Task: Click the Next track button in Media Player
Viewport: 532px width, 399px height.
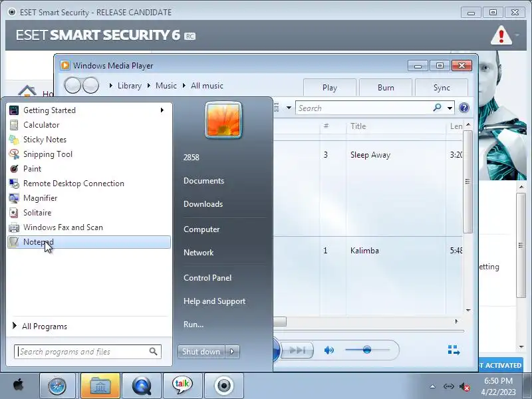Action: [297, 350]
